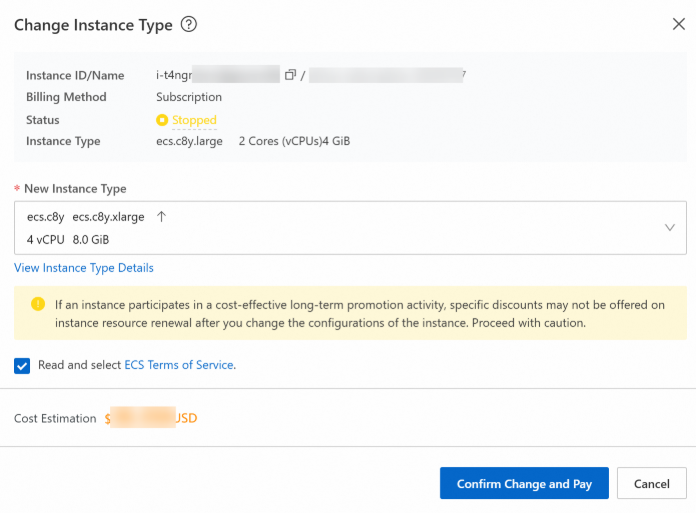This screenshot has height=513, width=696.
Task: Open the ECS Terms of Service link
Action: coord(179,365)
